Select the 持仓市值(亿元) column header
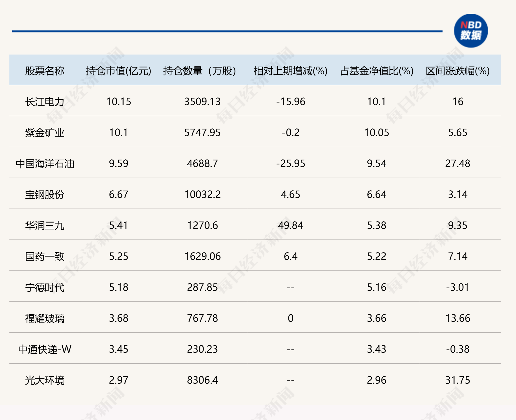The width and height of the screenshot is (516, 420). 119,71
